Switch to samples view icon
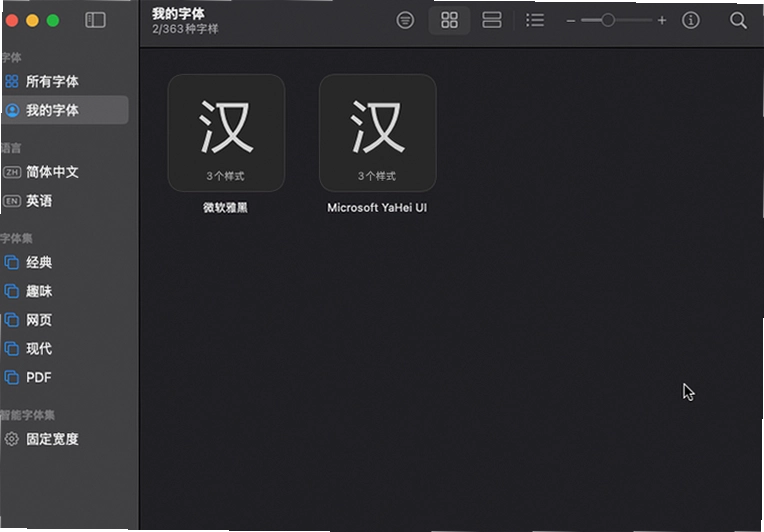 [491, 20]
